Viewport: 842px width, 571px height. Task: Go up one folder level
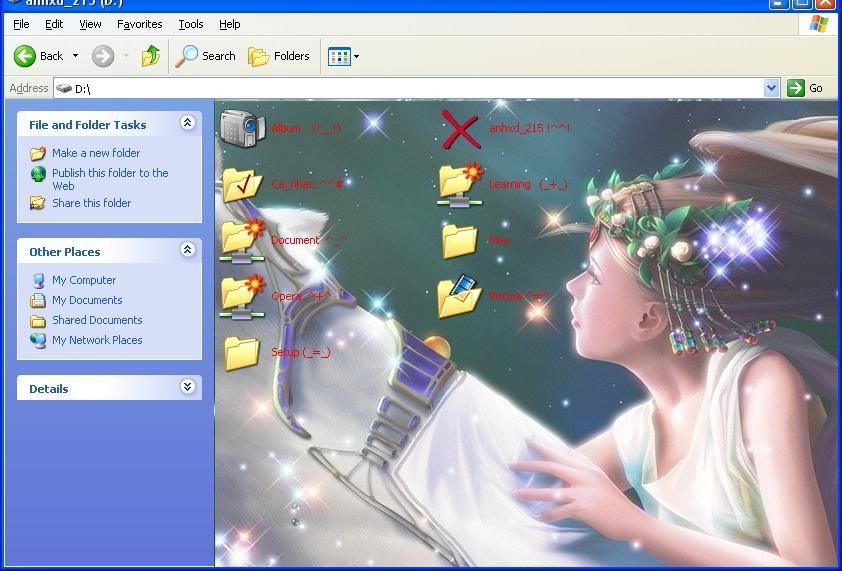click(151, 56)
